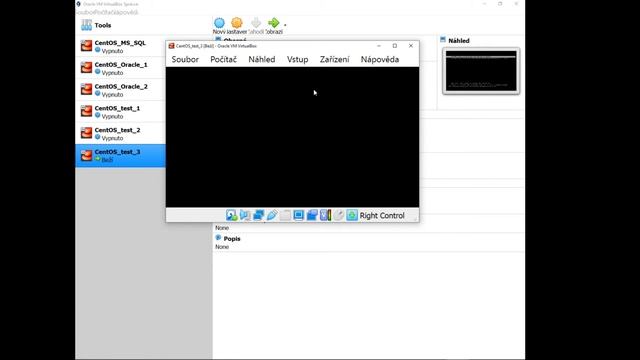Click the blue display monitor status icon
This screenshot has height=360, width=640.
point(298,215)
